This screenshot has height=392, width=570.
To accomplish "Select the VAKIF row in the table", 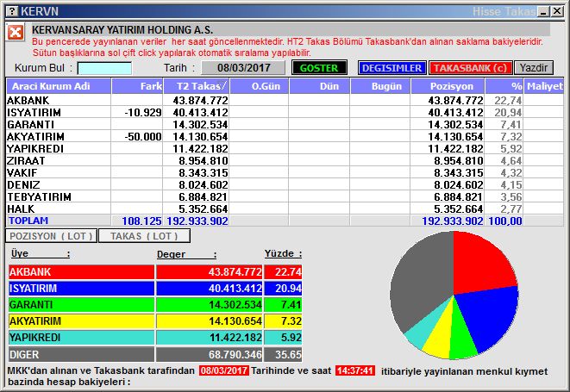I will (285, 172).
